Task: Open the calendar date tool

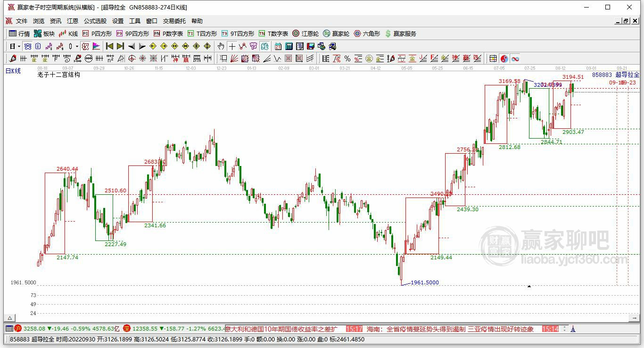Action: pos(278,46)
